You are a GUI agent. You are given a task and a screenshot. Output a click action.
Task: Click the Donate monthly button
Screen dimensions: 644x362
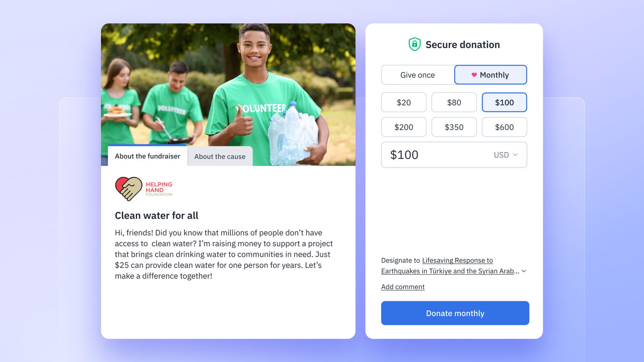pos(455,313)
